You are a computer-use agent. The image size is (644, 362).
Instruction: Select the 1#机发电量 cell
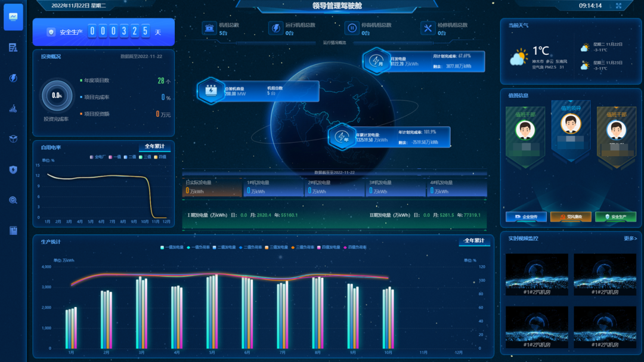tap(274, 187)
